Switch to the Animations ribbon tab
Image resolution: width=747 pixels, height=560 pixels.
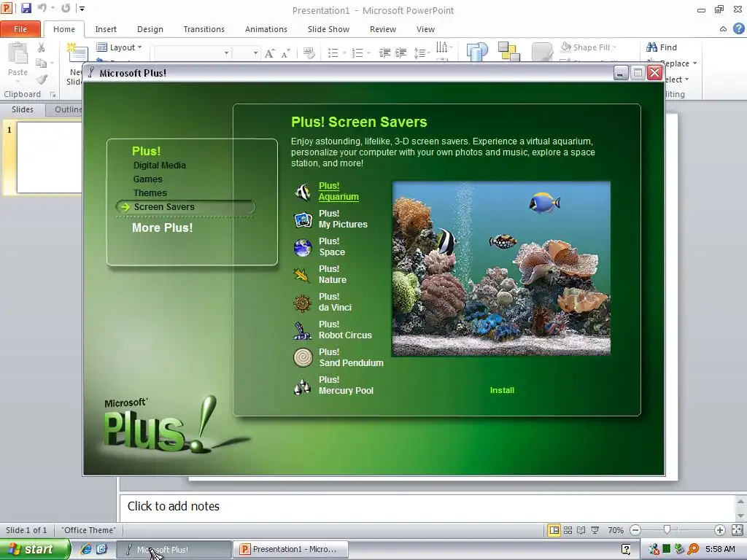click(266, 29)
